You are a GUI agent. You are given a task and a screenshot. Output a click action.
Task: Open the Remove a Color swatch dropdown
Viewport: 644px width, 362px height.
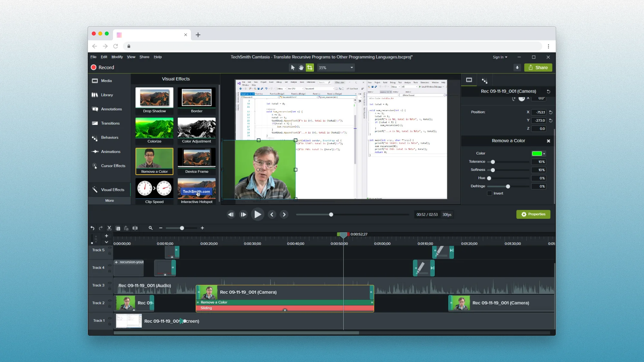(544, 153)
